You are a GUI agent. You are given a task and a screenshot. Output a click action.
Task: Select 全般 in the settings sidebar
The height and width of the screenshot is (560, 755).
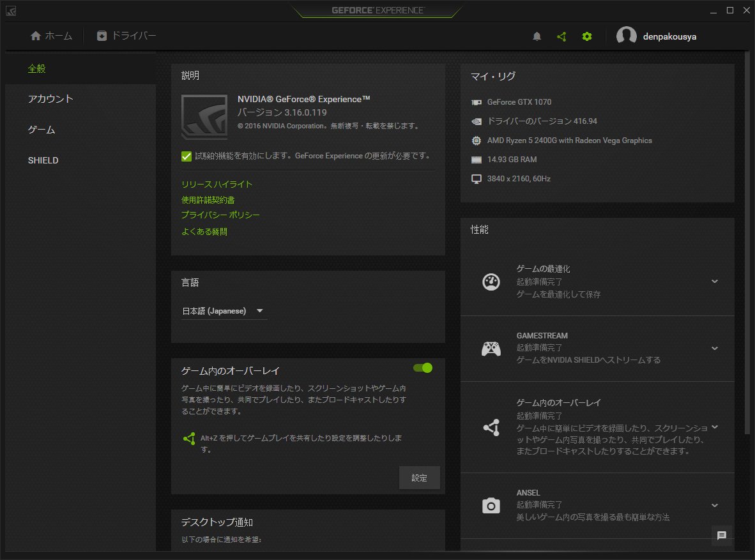tap(80, 69)
